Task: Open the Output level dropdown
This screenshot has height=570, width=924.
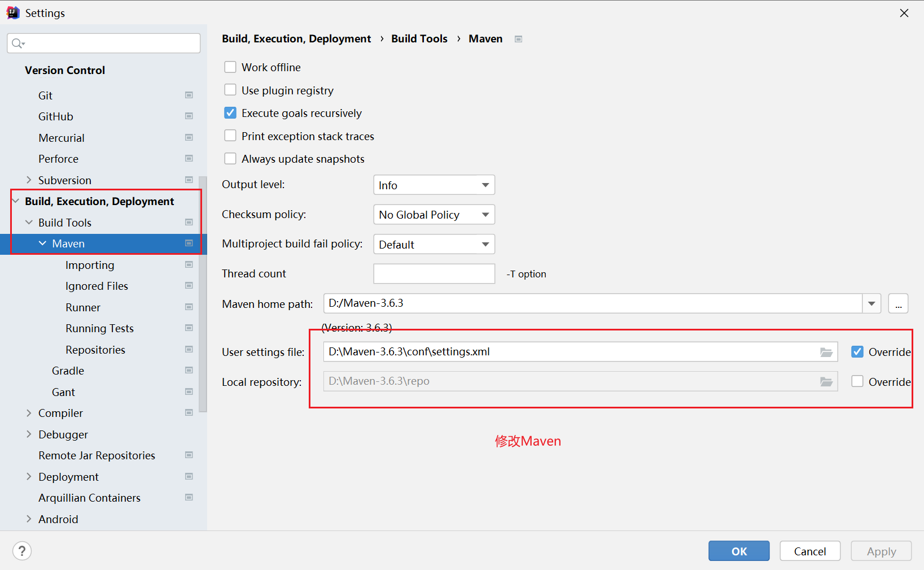Action: click(433, 185)
